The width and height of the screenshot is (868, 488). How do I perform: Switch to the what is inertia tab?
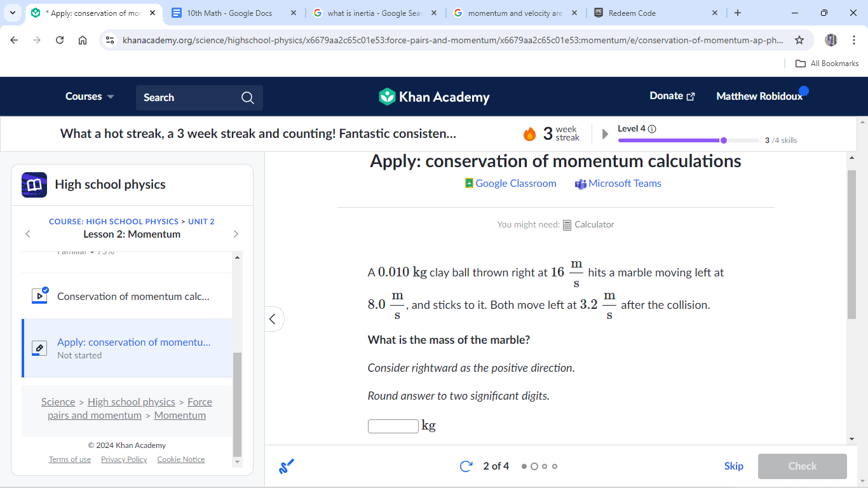[375, 13]
